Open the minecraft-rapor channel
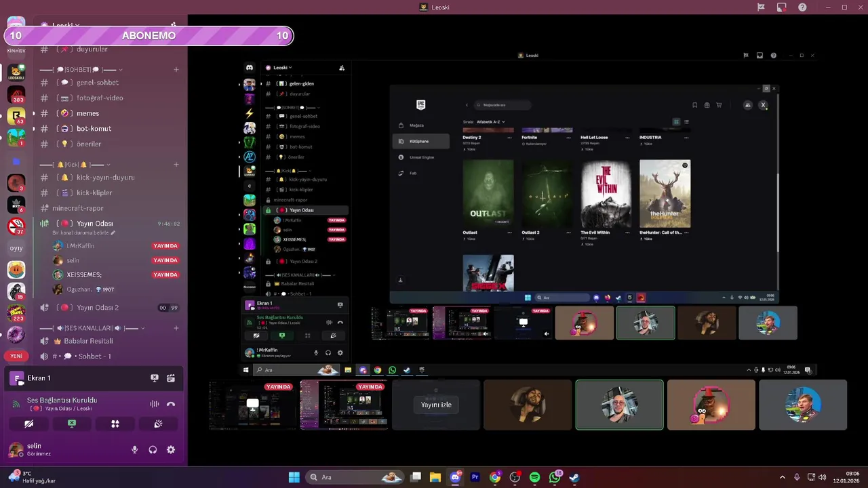 coord(108,208)
